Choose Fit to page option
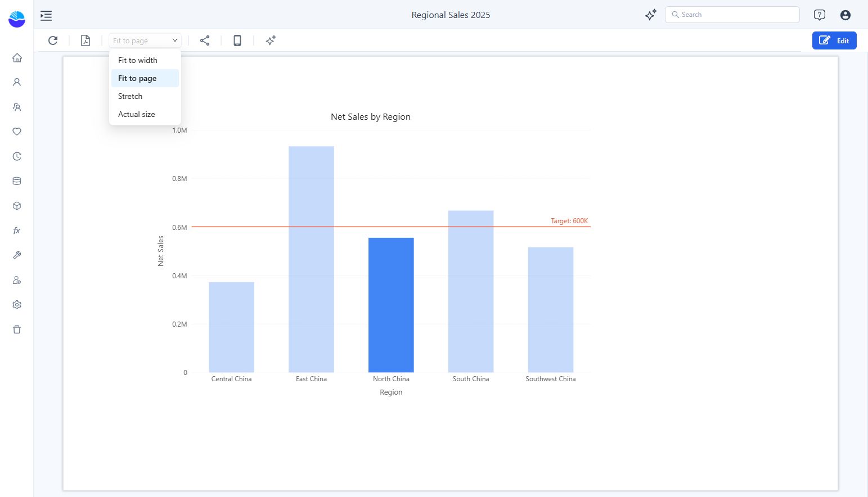868x497 pixels. tap(145, 78)
